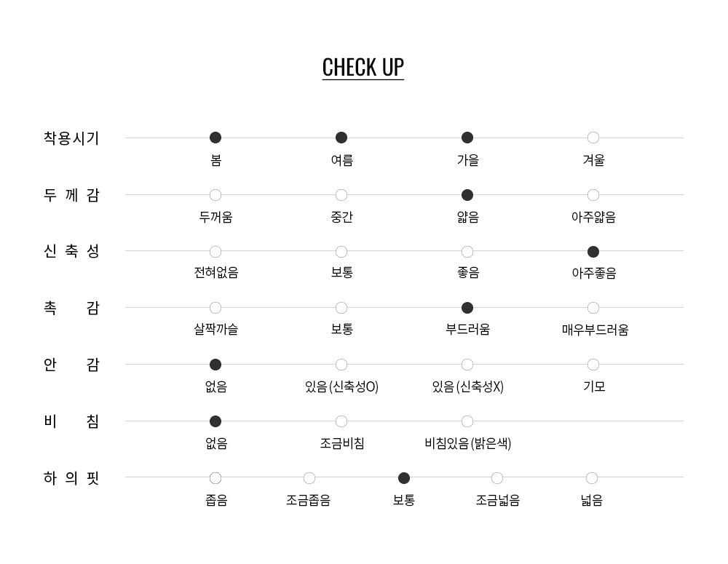Click the 착용시기 row label
The height and width of the screenshot is (564, 728).
(x=71, y=138)
